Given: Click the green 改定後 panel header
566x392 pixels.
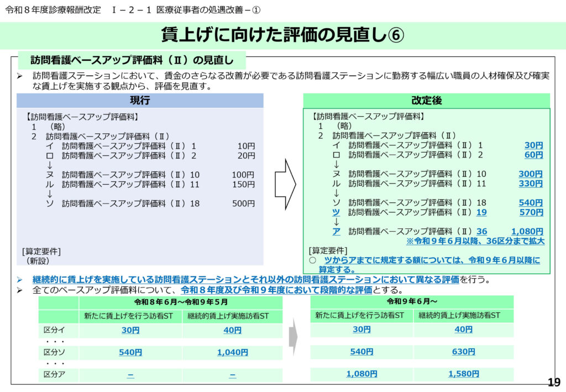Looking at the screenshot, I should 426,101.
